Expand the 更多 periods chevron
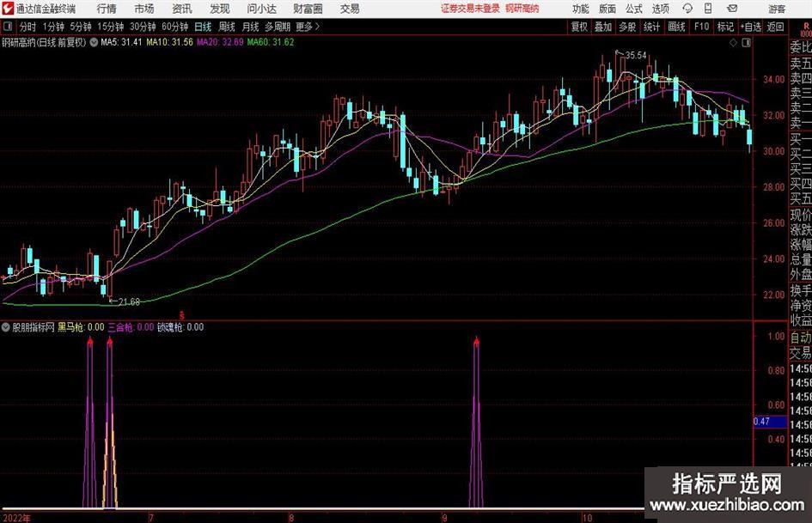The height and width of the screenshot is (523, 812). click(x=308, y=27)
